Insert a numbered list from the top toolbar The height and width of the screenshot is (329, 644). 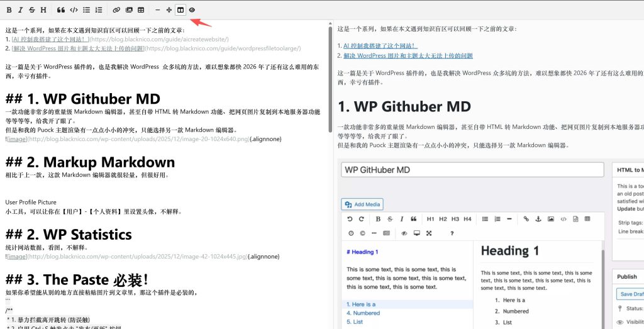point(99,10)
